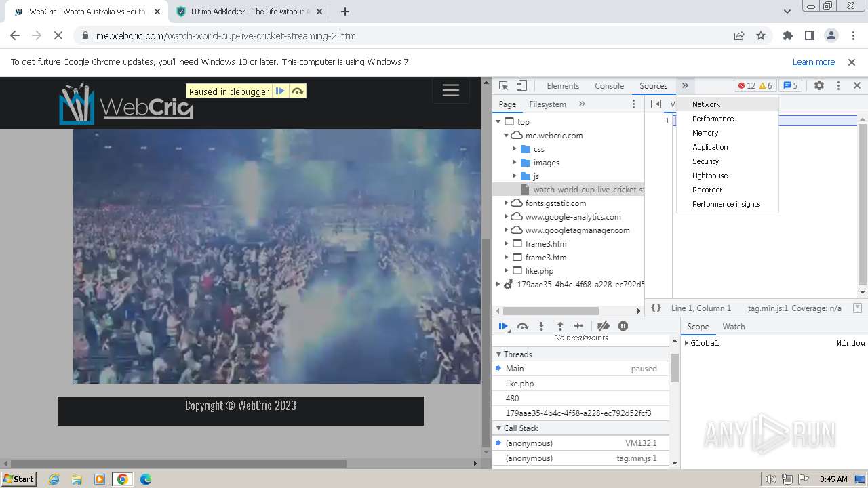868x488 pixels.
Task: Choose Application from the overflow menu
Action: [x=728, y=147]
